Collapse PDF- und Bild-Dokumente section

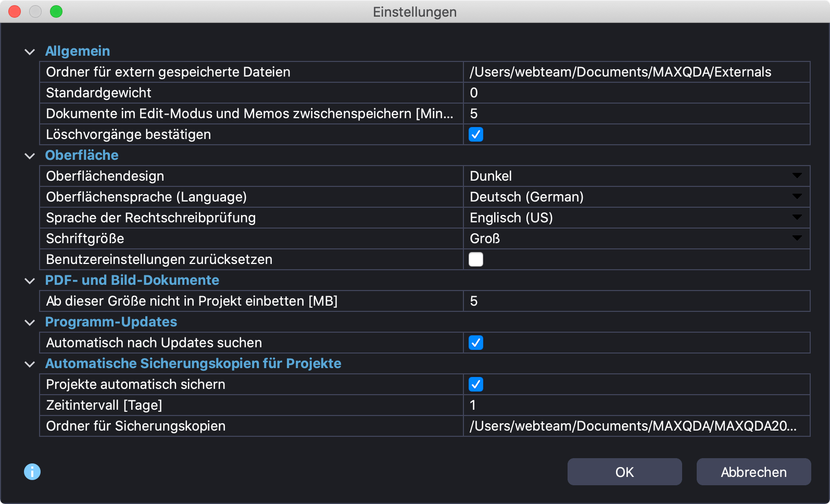pos(30,281)
